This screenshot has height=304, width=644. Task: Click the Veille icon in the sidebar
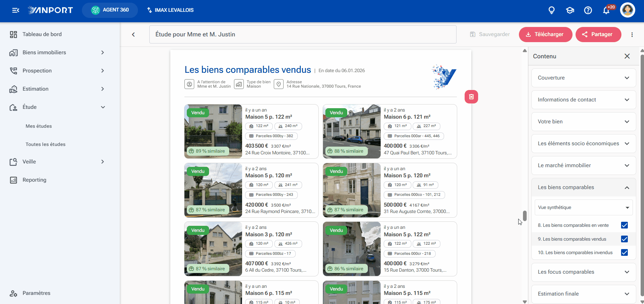coord(13,162)
